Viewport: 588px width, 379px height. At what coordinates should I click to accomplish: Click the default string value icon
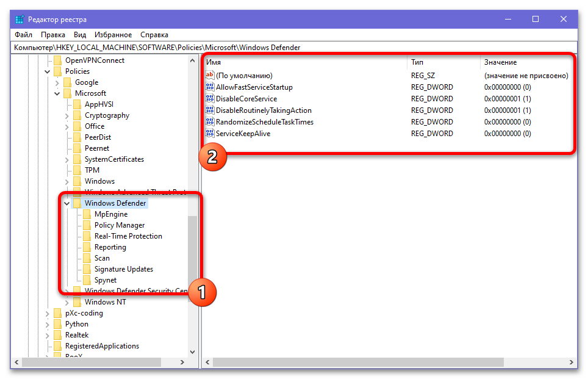coord(210,76)
